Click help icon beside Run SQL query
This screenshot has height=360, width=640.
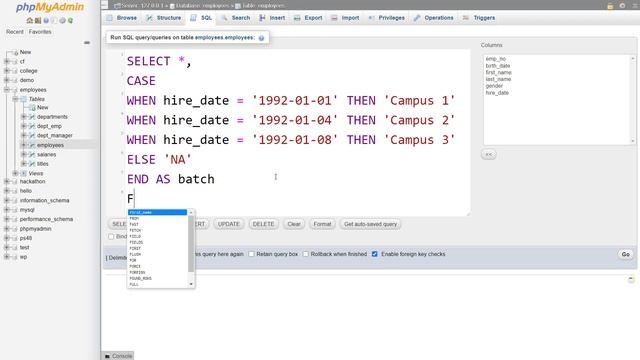pyautogui.click(x=261, y=38)
